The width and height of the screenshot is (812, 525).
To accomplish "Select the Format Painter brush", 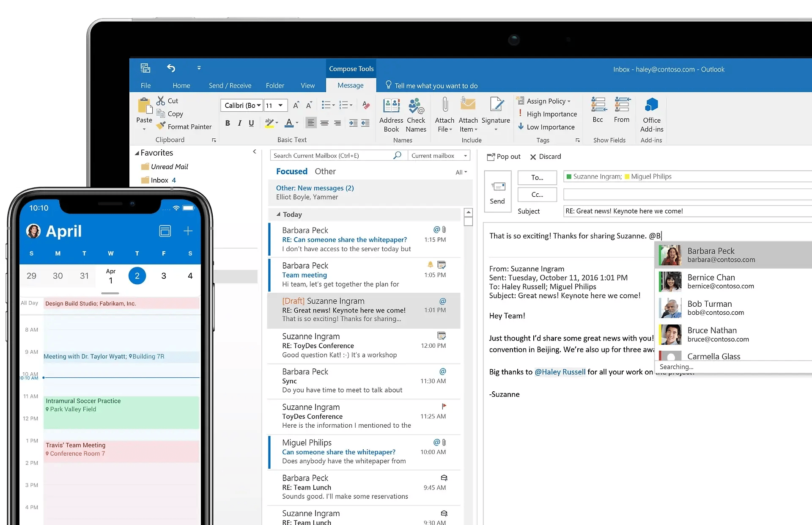I will pos(161,126).
